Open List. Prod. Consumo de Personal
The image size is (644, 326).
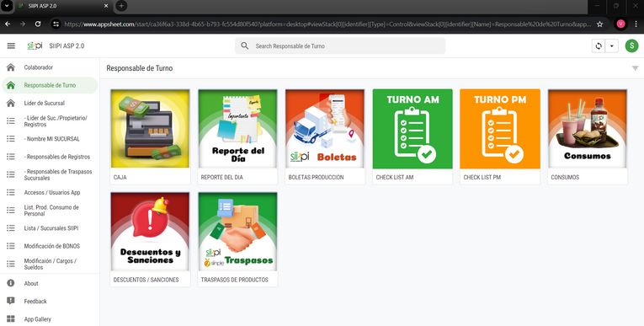coord(50,210)
